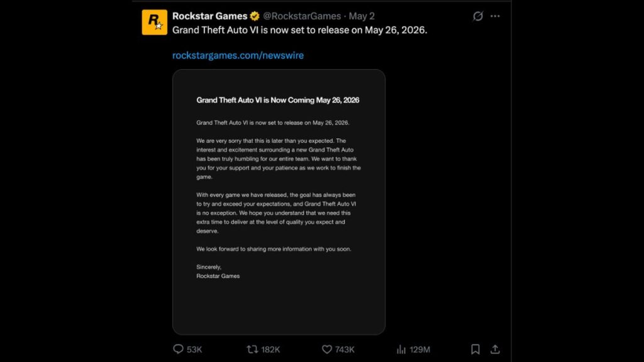Open the three-dot More options menu
Viewport: 644px width, 362px height.
pos(496,16)
